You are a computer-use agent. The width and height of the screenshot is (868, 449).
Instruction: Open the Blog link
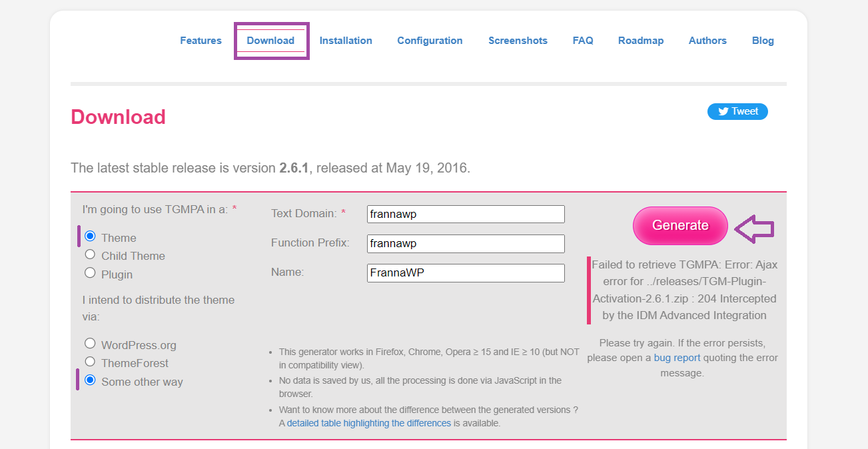tap(763, 41)
